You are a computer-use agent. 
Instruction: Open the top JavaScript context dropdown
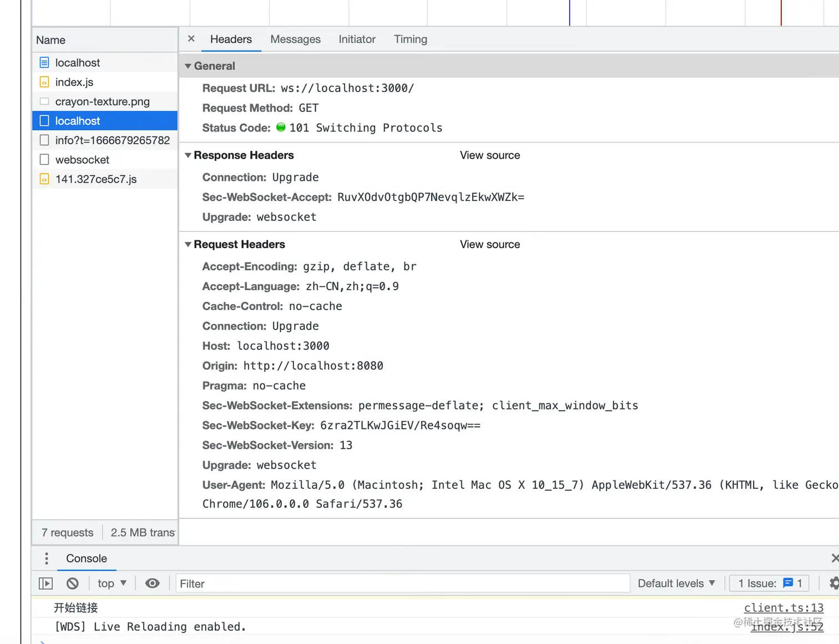[x=112, y=584]
